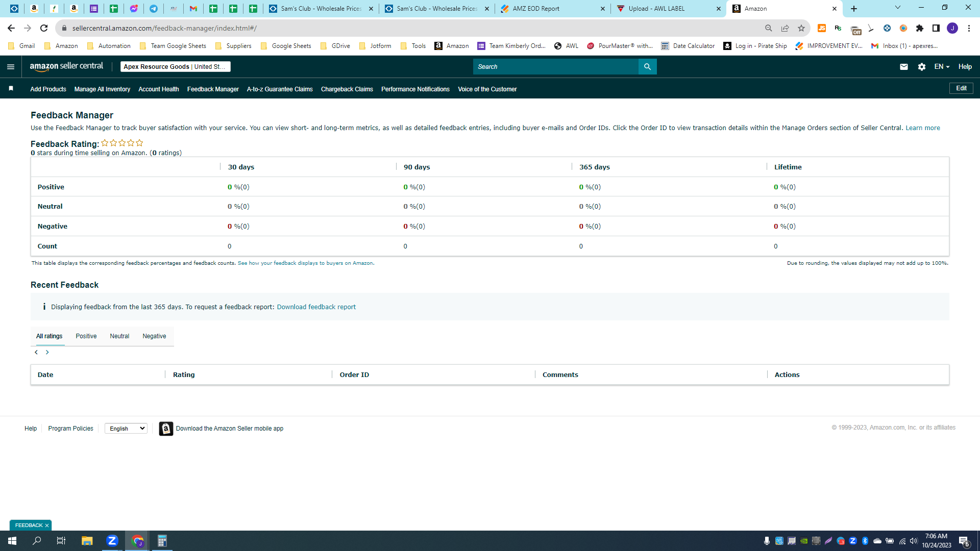980x551 pixels.
Task: Click Download feedback report link
Action: (x=316, y=307)
